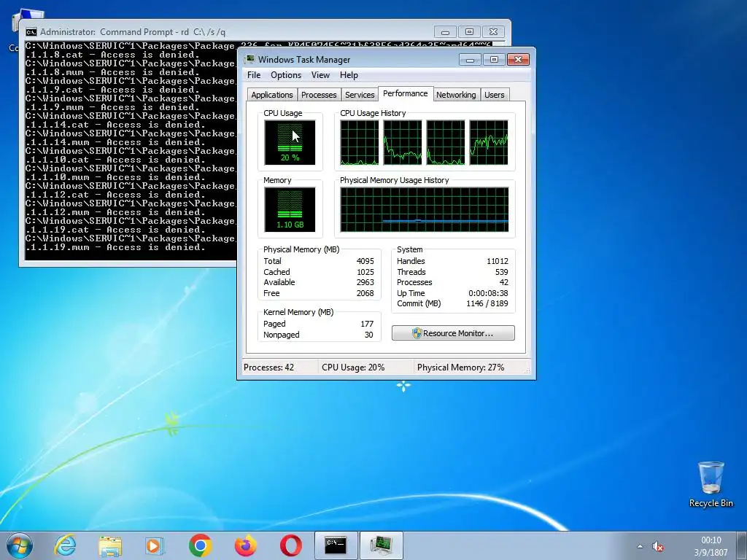Open the Options menu in Task Manager
747x560 pixels.
pos(286,75)
